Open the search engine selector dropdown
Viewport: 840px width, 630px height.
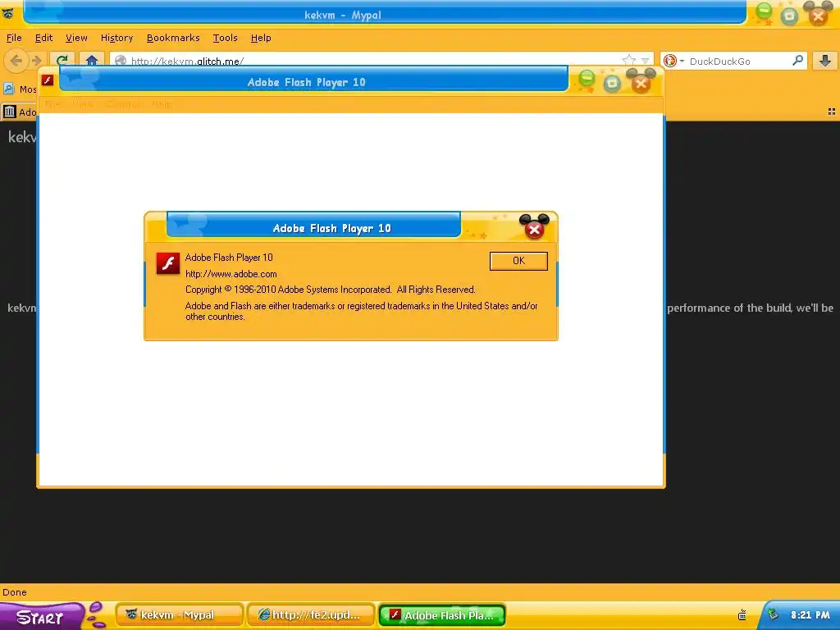tap(674, 61)
